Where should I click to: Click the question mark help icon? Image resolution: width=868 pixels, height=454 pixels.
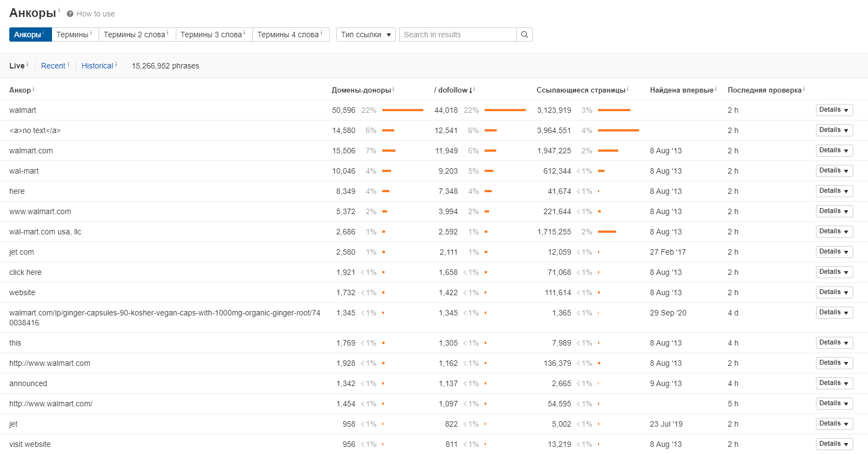tap(70, 14)
